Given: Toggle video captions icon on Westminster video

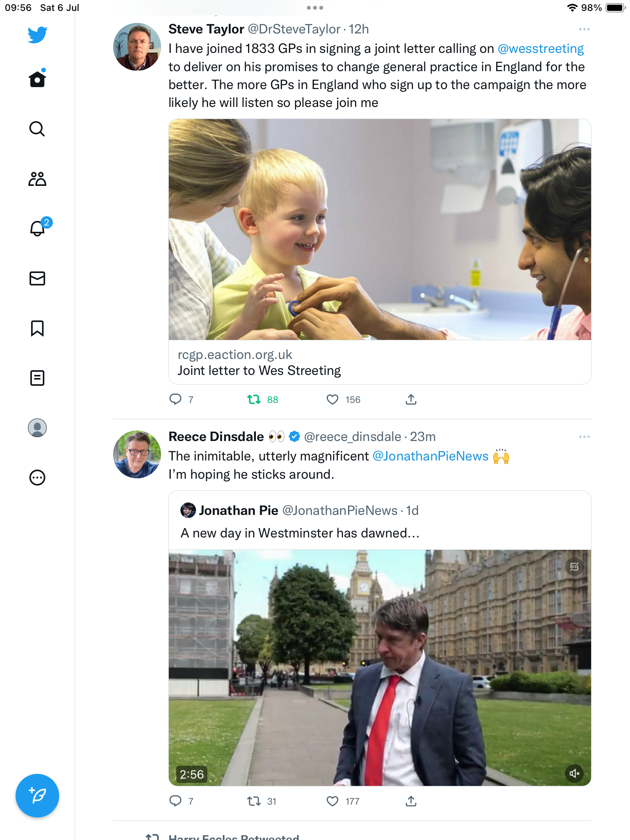Looking at the screenshot, I should 574,567.
